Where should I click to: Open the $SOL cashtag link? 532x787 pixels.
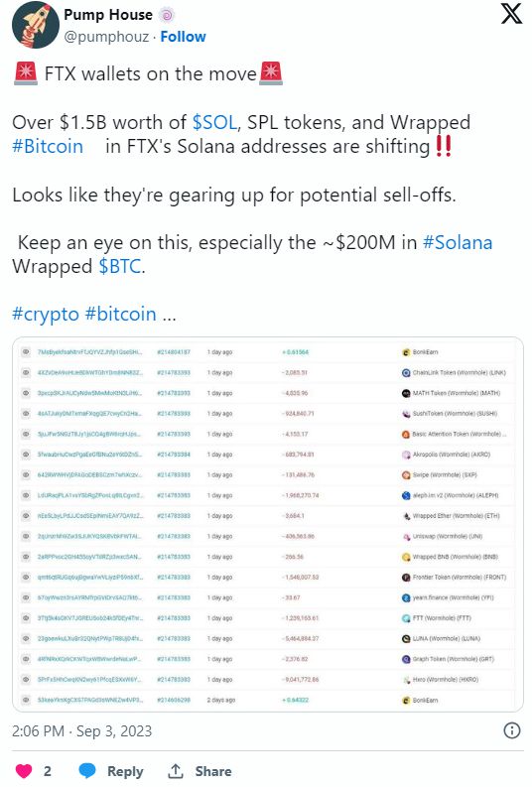(214, 122)
